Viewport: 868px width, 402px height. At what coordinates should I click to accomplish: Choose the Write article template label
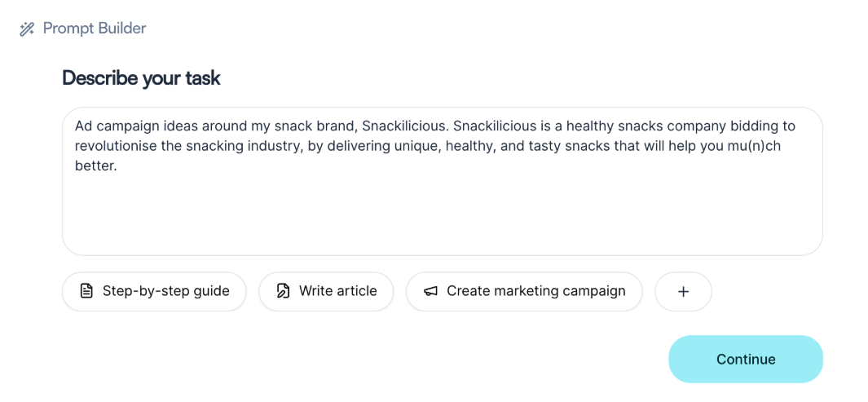[337, 291]
